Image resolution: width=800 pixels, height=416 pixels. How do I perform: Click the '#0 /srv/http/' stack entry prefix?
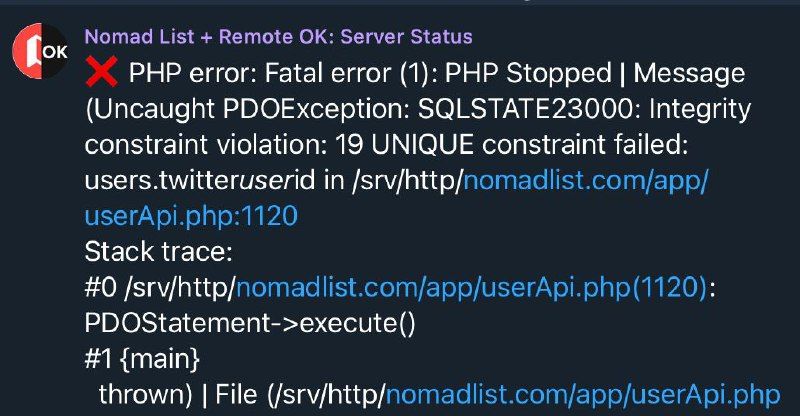[160, 288]
